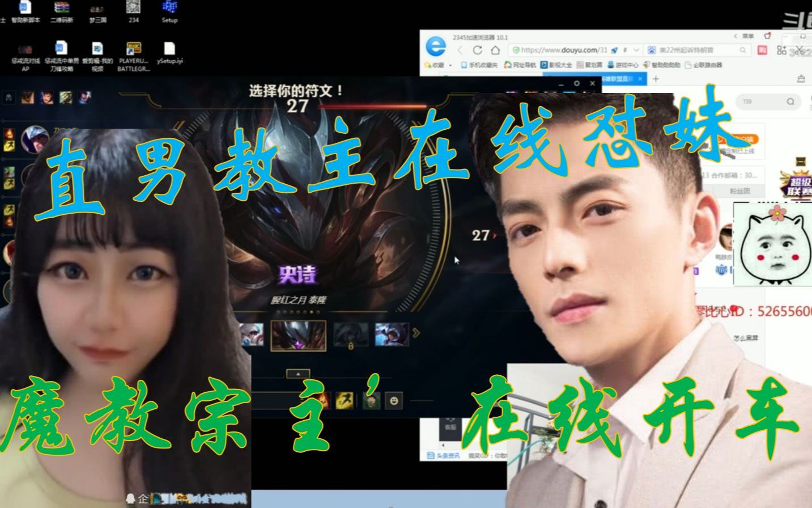
Task: Click the browser apps grid icon
Action: (x=781, y=50)
